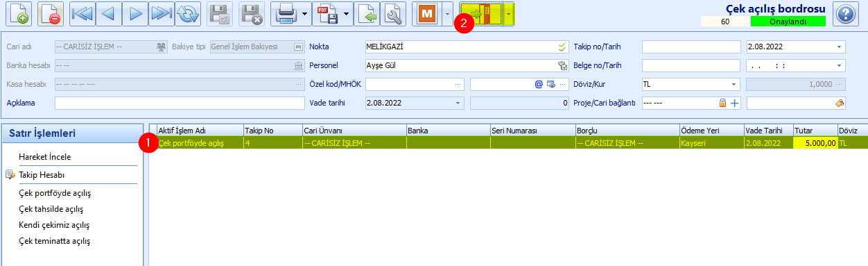The height and width of the screenshot is (266, 868).
Task: Click the Nokta field containing MELİKGAZİ
Action: pyautogui.click(x=467, y=47)
